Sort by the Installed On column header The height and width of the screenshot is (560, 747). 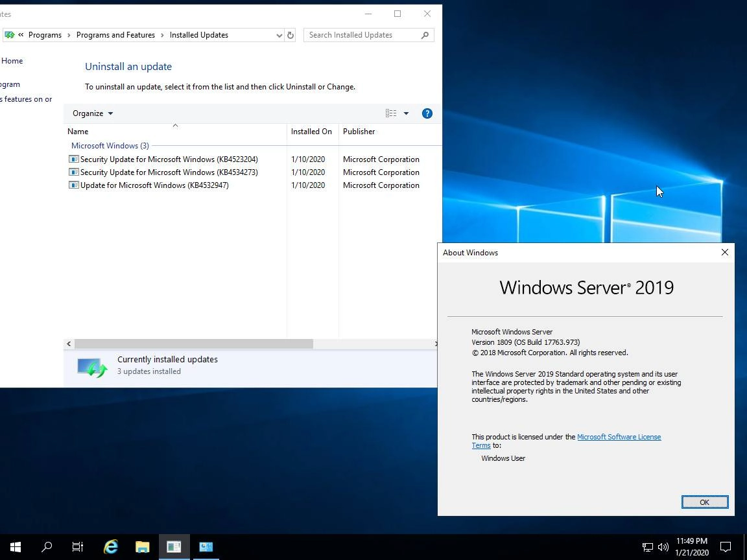tap(311, 132)
